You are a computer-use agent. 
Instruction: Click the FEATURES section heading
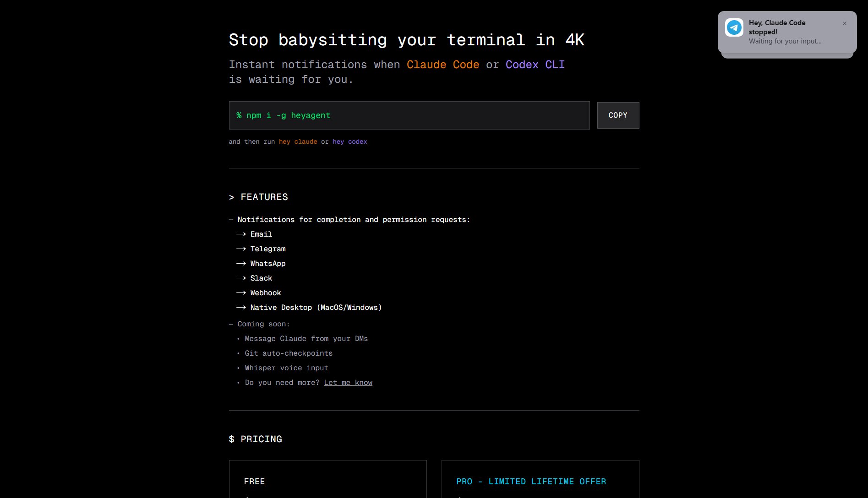tap(258, 197)
